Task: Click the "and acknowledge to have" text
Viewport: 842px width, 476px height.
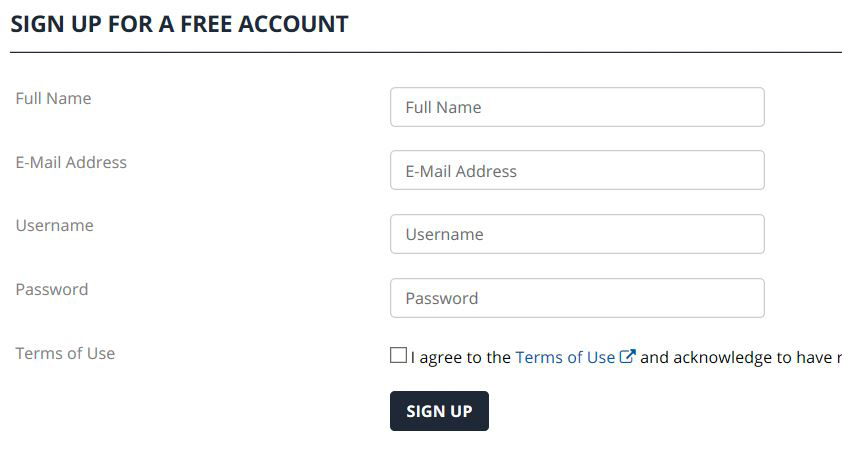Action: pyautogui.click(x=736, y=357)
